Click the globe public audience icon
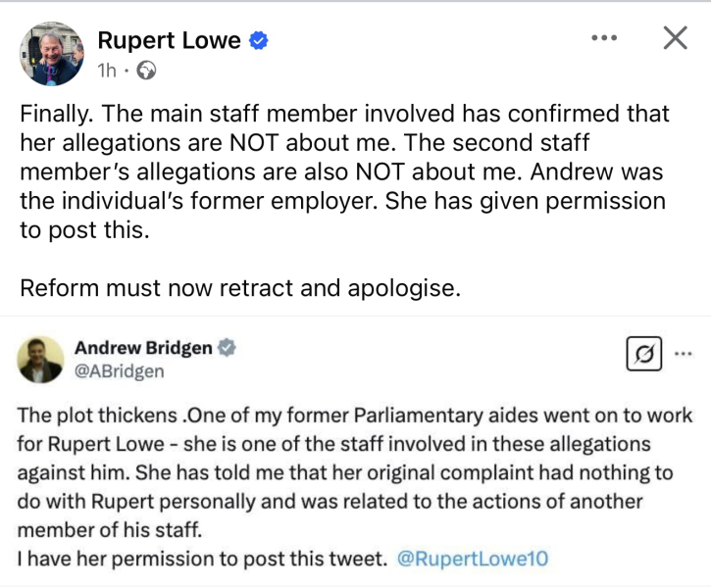Screen dimensions: 711x588 (x=145, y=71)
